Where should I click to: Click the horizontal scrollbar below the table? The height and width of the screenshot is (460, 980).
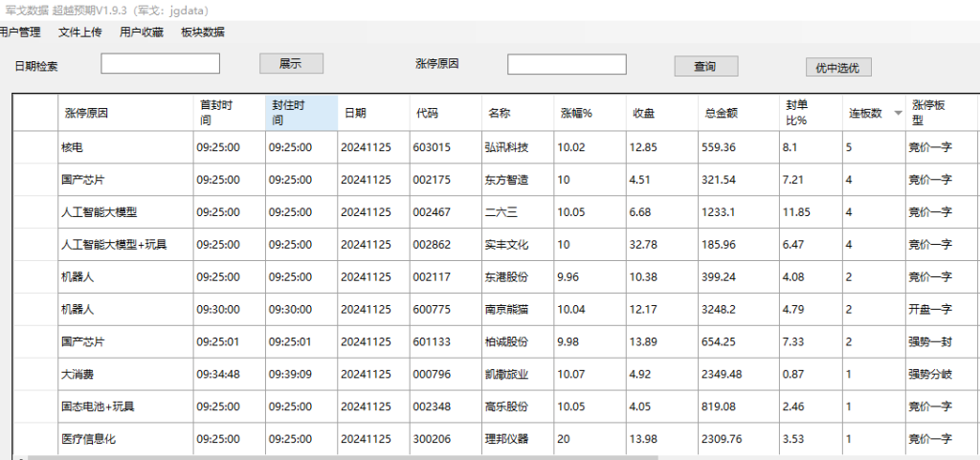(344, 457)
